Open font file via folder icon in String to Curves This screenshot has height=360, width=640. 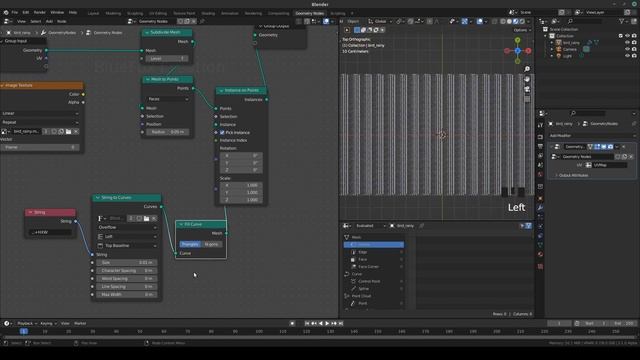tap(146, 218)
